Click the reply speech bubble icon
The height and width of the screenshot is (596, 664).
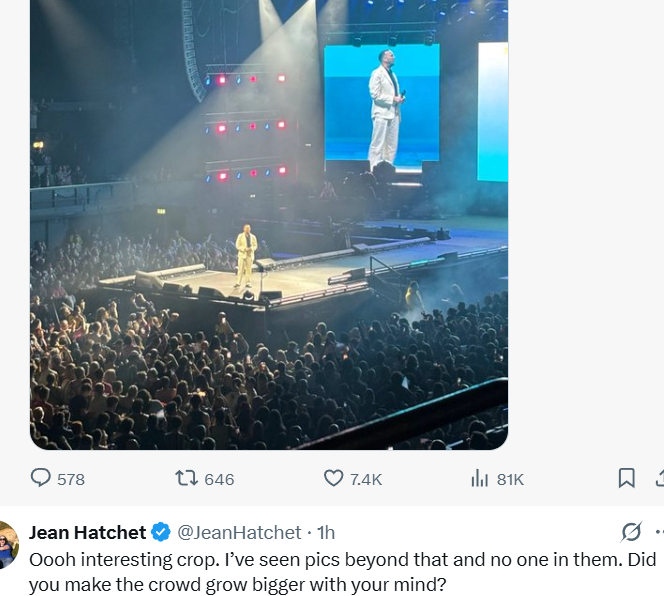41,478
